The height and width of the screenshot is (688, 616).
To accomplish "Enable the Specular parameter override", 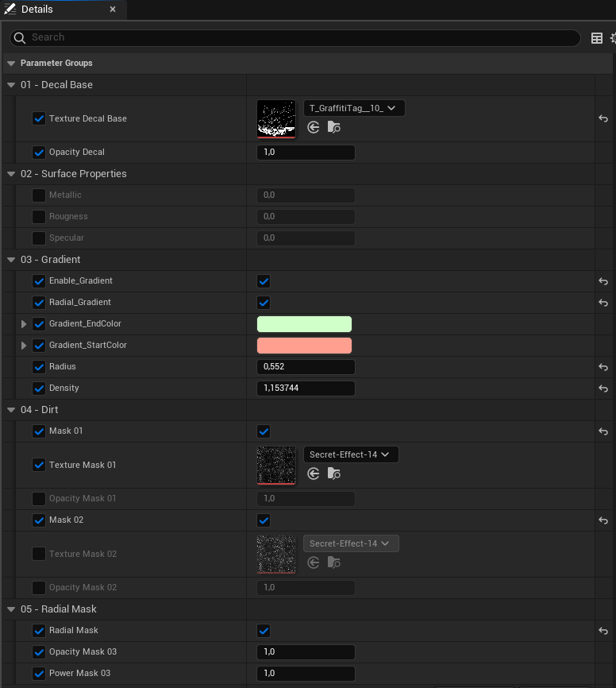I will pos(39,238).
